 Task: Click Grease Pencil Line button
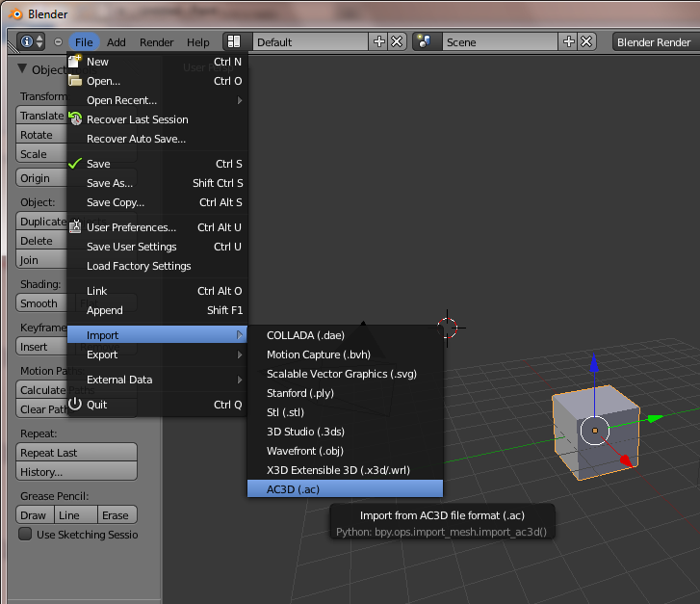coord(76,514)
